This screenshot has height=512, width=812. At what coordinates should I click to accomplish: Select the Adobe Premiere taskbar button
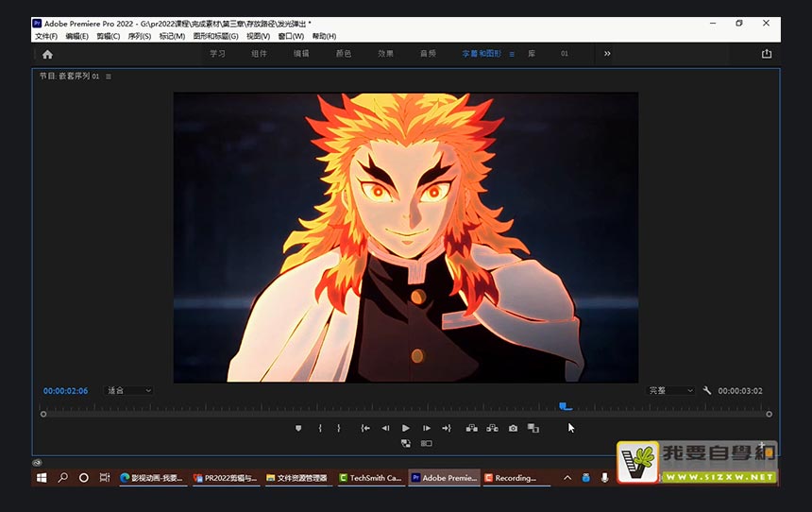pyautogui.click(x=444, y=478)
